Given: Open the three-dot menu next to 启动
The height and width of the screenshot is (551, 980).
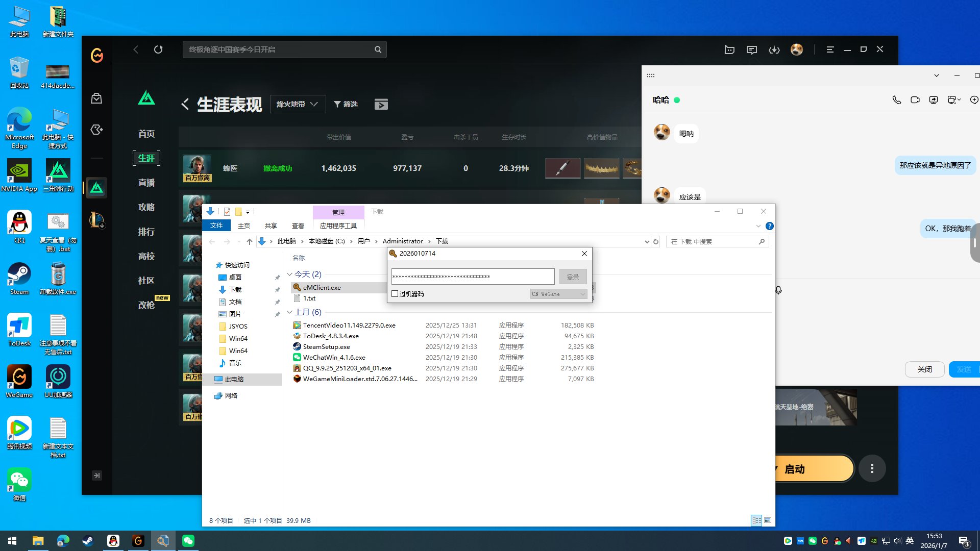Looking at the screenshot, I should click(x=872, y=468).
